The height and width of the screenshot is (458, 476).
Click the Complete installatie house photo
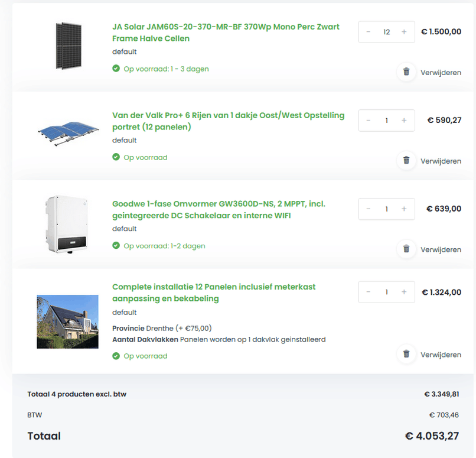tap(67, 321)
